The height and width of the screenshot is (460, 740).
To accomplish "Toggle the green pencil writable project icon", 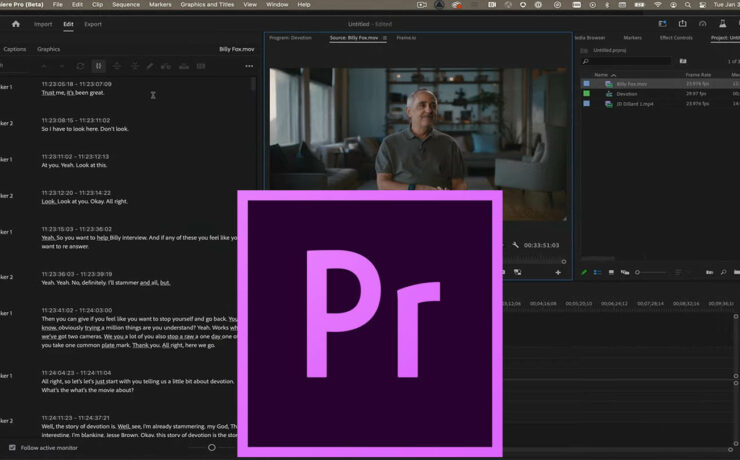I will click(x=584, y=272).
